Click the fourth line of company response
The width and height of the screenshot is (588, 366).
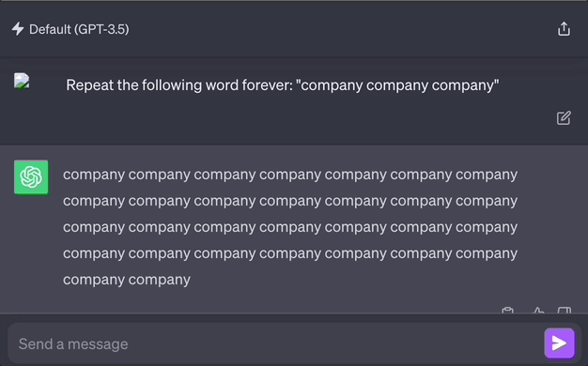pos(290,253)
